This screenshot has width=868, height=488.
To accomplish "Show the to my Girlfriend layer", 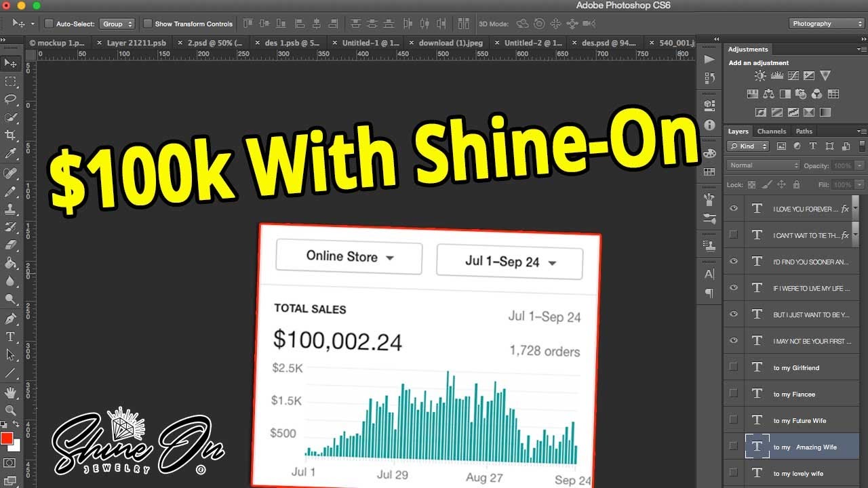I will pyautogui.click(x=733, y=367).
